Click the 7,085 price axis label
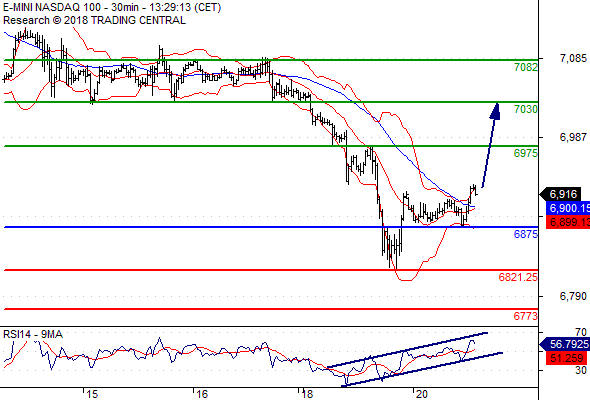This screenshot has width=590, height=400. tap(573, 58)
